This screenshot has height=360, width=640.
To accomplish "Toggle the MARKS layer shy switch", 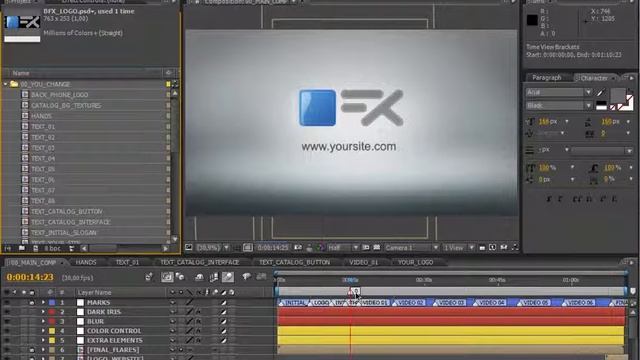I will click(172, 302).
